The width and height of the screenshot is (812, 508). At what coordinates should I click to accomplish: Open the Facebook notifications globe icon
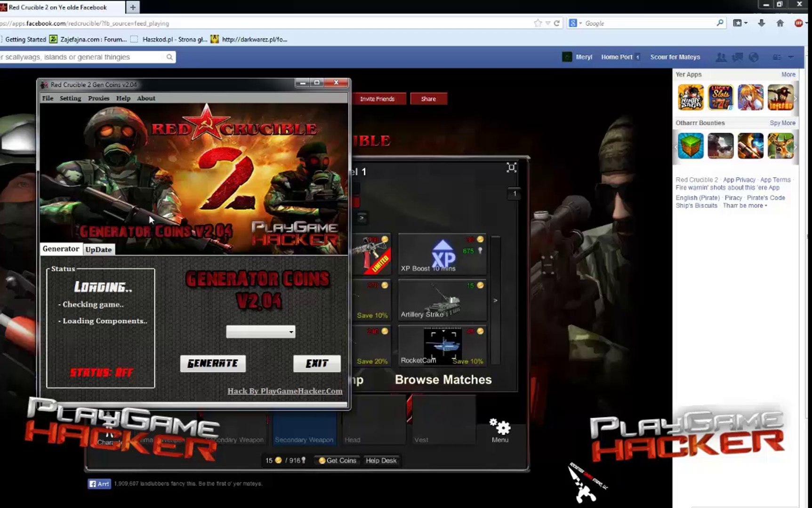click(754, 57)
